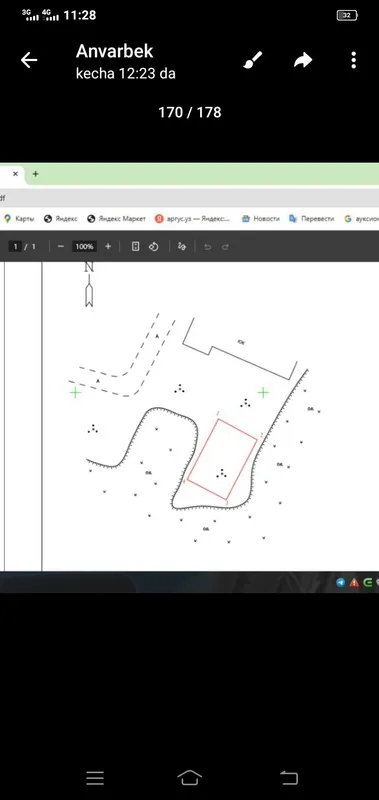The width and height of the screenshot is (379, 800).
Task: Go back using the top-left arrow
Action: coord(29,61)
